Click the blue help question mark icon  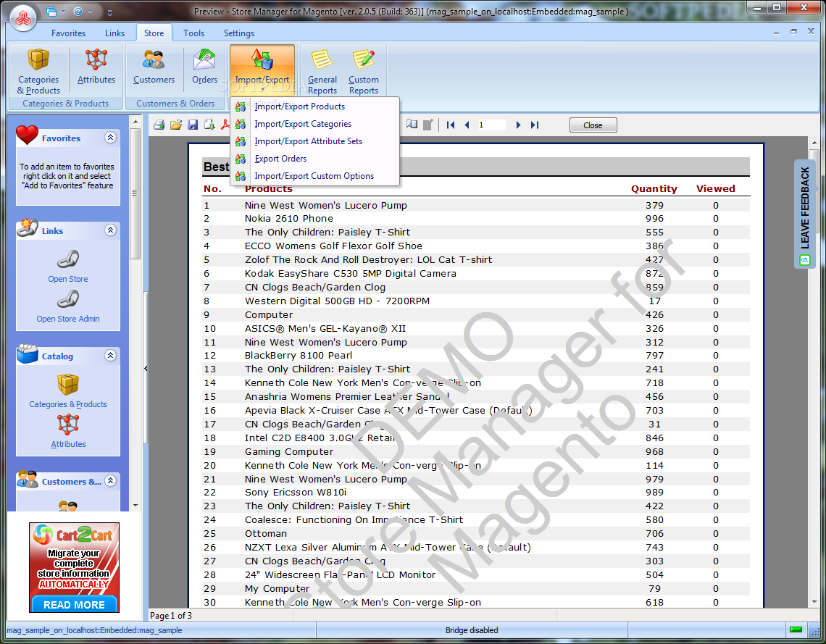click(x=78, y=12)
